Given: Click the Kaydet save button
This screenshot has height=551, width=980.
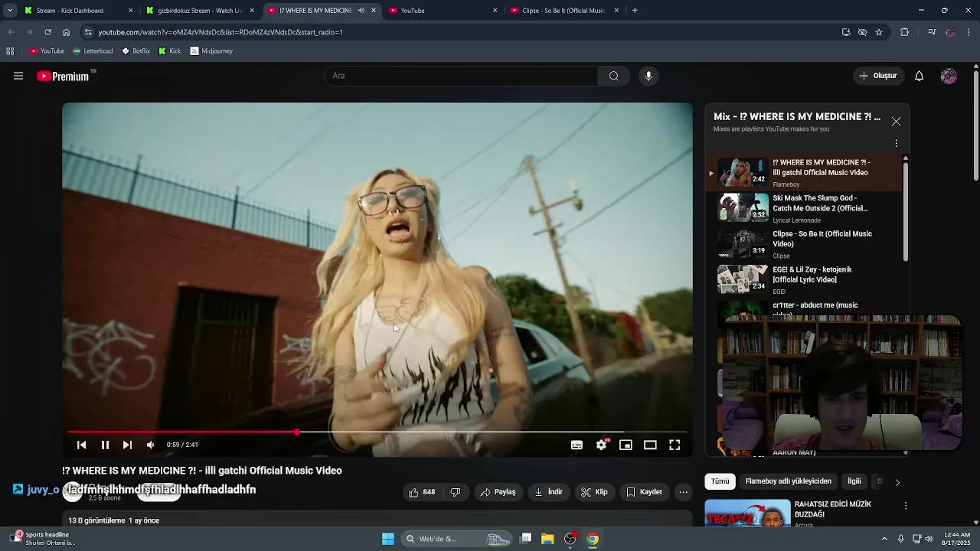Looking at the screenshot, I should point(645,492).
